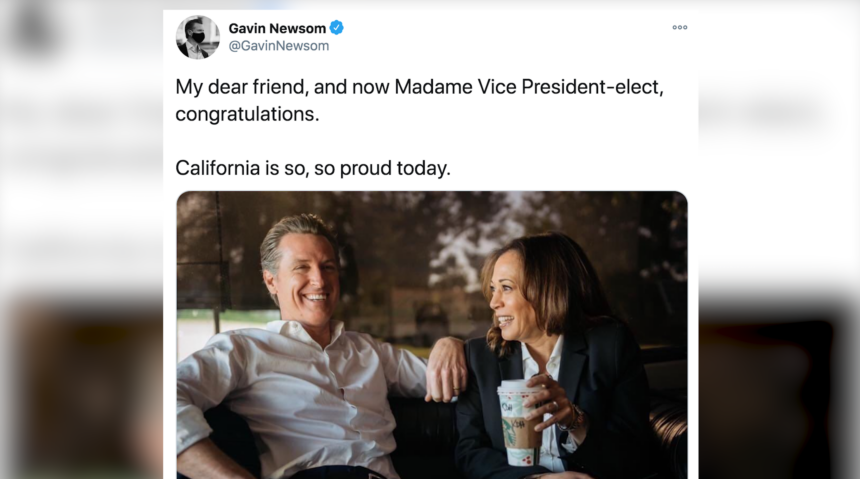Click the coffee cup in the photo
860x479 pixels.
pyautogui.click(x=518, y=420)
